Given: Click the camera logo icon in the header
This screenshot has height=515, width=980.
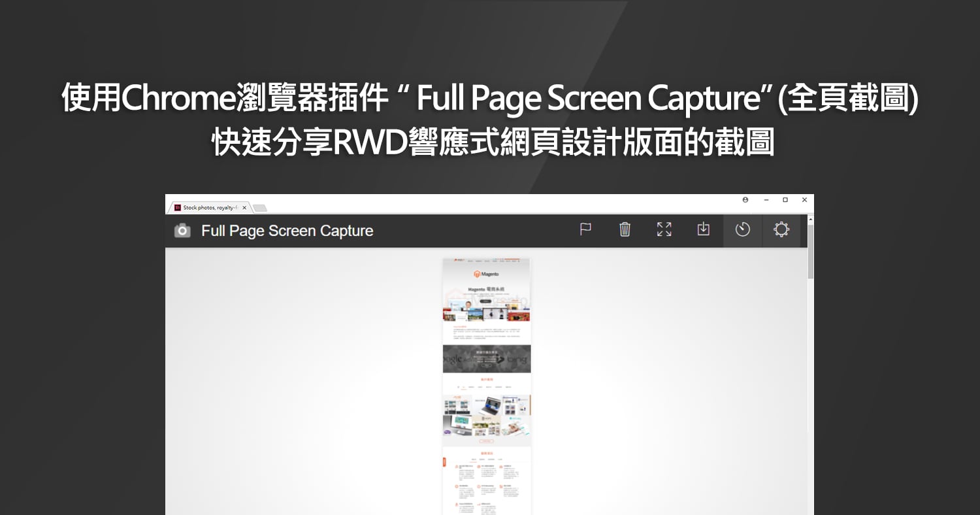Looking at the screenshot, I should [x=182, y=231].
